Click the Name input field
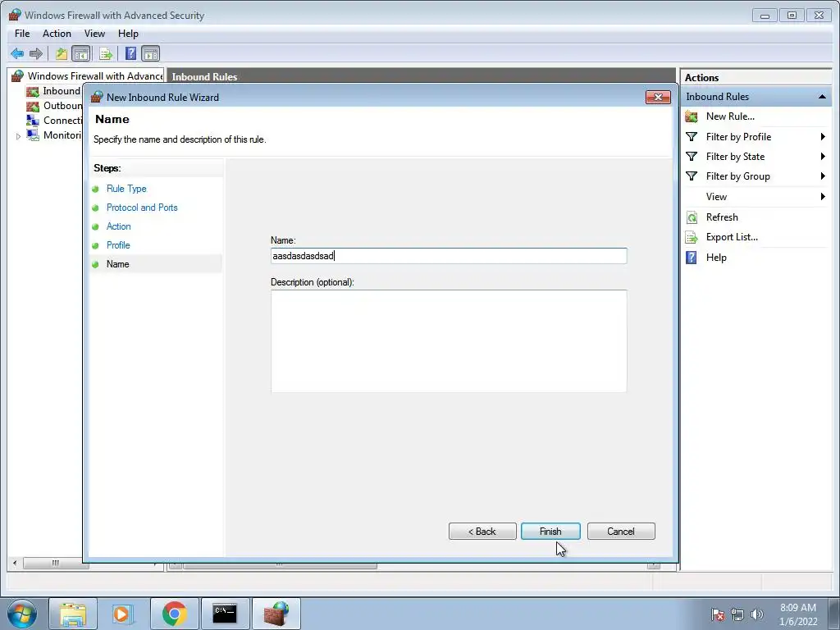 pyautogui.click(x=449, y=256)
